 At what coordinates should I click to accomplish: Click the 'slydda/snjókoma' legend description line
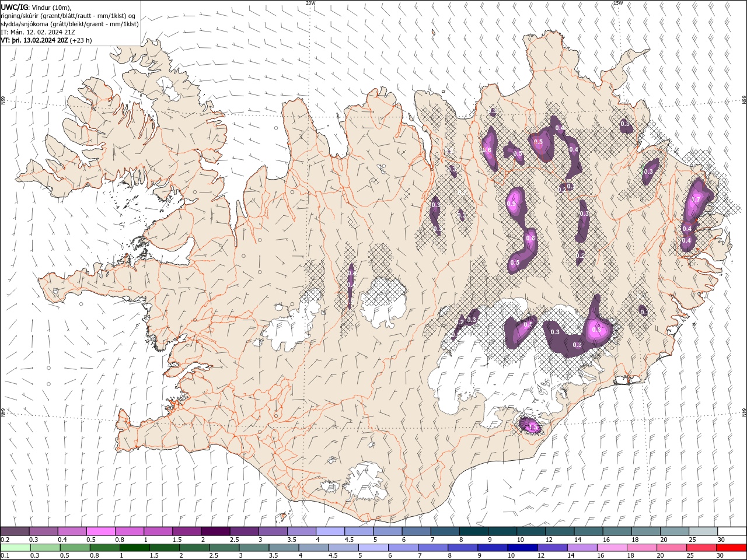pyautogui.click(x=70, y=24)
